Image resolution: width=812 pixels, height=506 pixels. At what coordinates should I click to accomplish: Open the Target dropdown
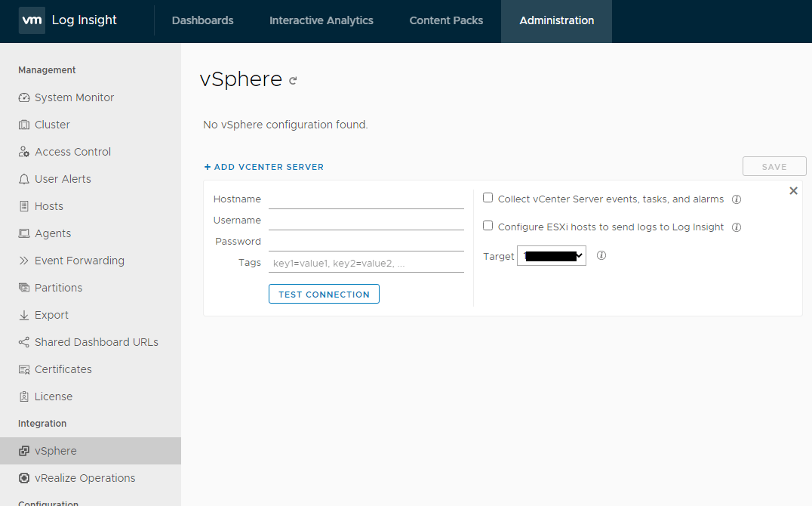click(x=551, y=255)
